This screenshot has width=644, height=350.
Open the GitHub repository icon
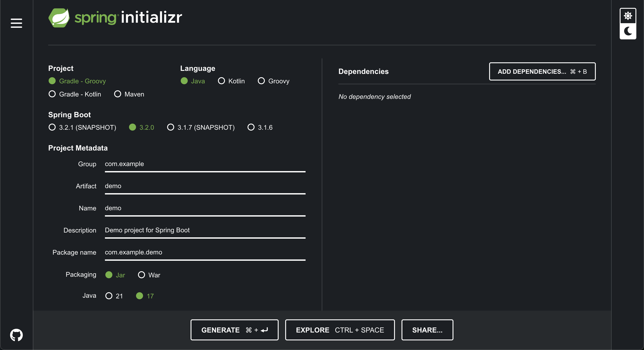16,335
